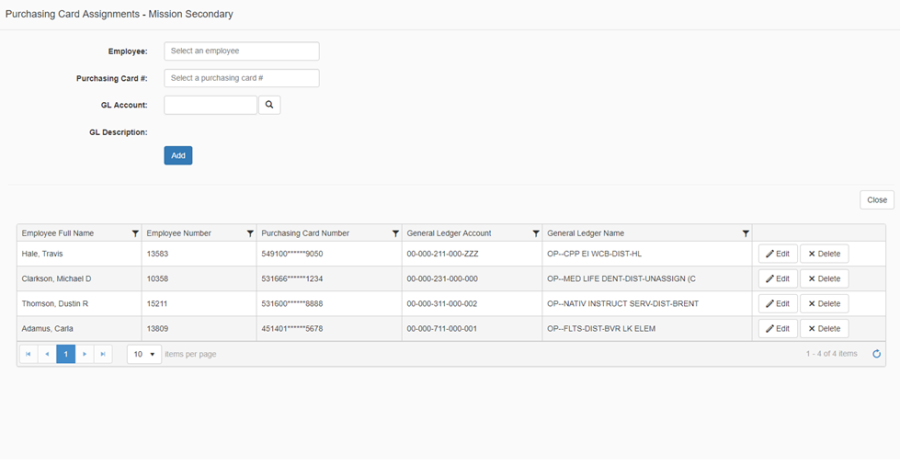Open filter for General Ledger Account column
This screenshot has height=465, width=900.
tap(536, 233)
